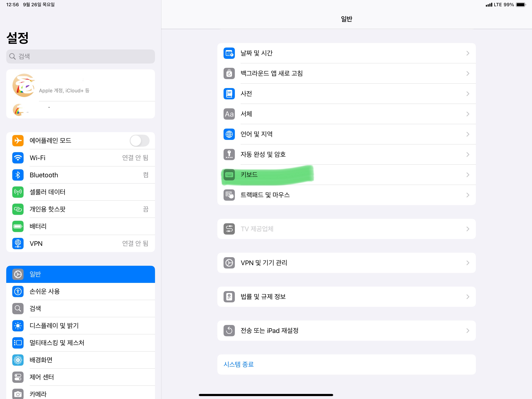Tap the Bluetooth icon in sidebar
Image resolution: width=532 pixels, height=399 pixels.
click(18, 175)
